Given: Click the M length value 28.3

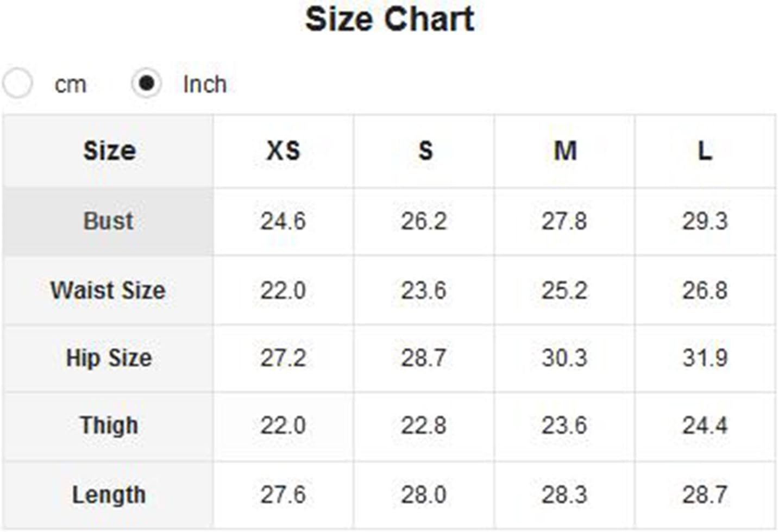Looking at the screenshot, I should click(x=564, y=495).
